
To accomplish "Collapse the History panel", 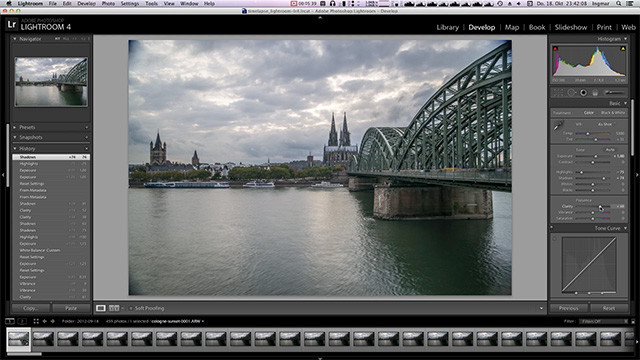I will pos(15,149).
